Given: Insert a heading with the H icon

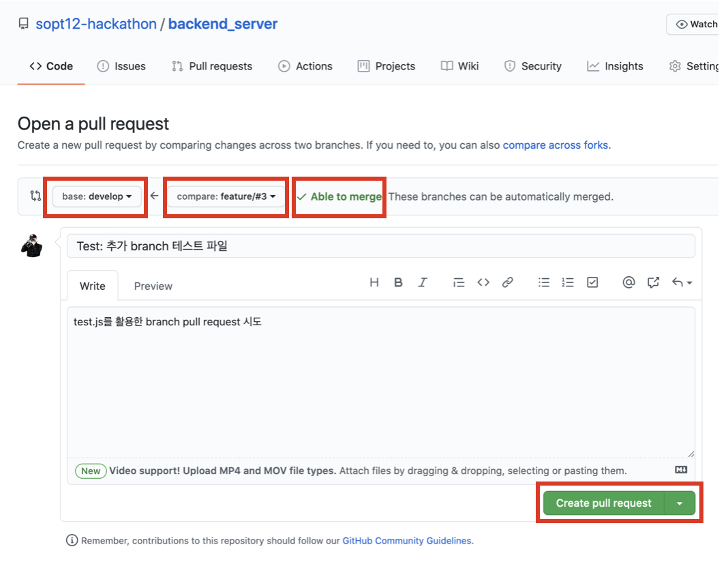Looking at the screenshot, I should tap(374, 282).
